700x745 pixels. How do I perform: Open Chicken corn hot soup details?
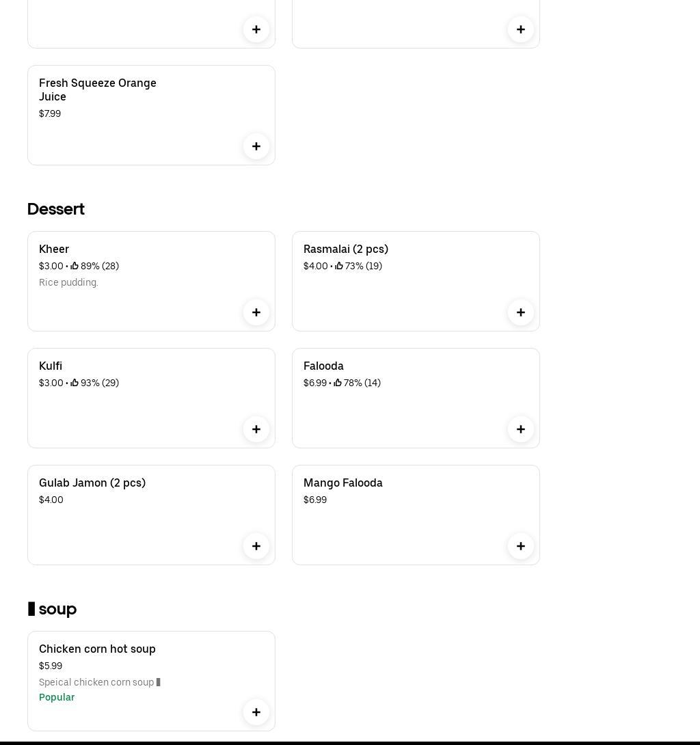97,649
